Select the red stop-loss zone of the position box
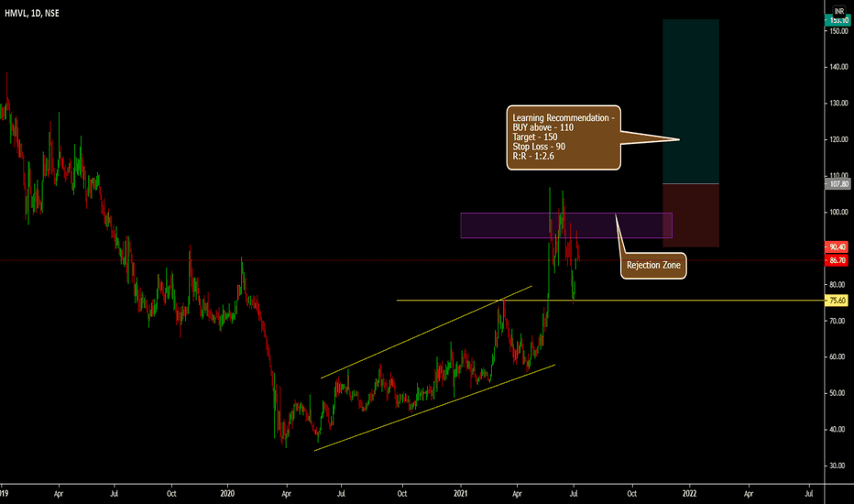The width and height of the screenshot is (854, 504). coord(691,215)
